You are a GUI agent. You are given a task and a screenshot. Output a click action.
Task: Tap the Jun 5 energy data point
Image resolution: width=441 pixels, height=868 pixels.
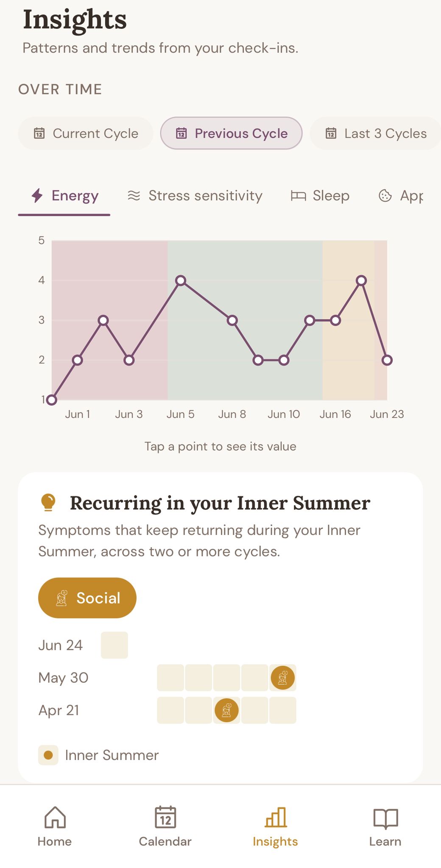point(181,281)
